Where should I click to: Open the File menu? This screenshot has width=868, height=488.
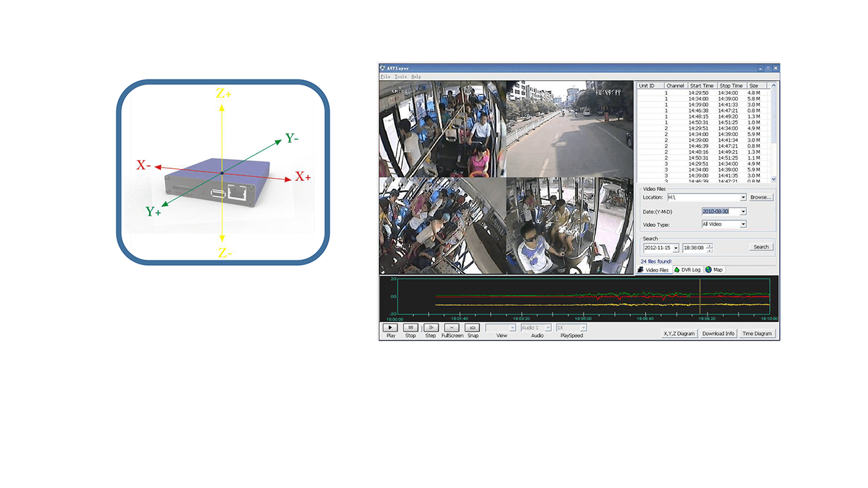(385, 77)
